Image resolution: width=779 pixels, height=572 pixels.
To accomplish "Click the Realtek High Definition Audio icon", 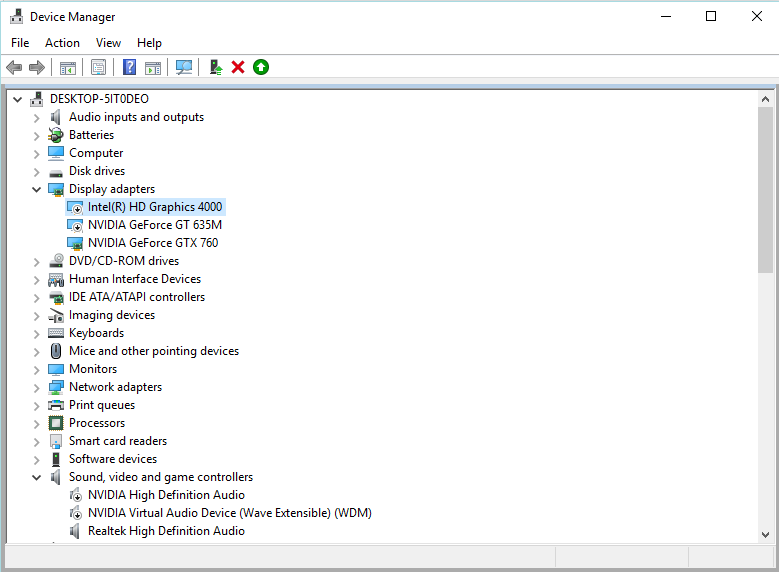I will point(75,531).
